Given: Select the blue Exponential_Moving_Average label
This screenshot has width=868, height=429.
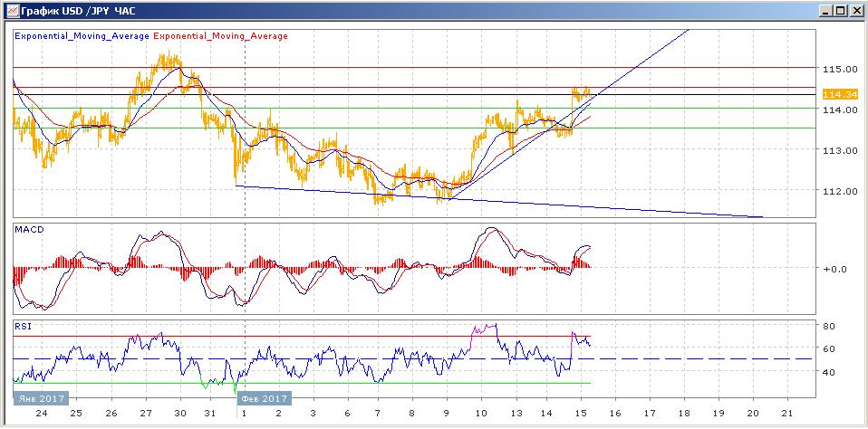Looking at the screenshot, I should click(x=82, y=36).
